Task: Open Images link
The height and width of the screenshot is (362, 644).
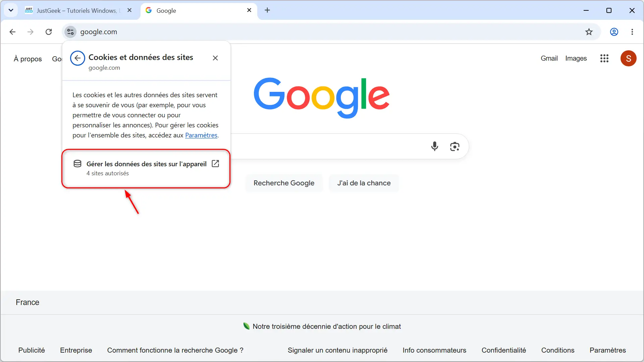Action: [576, 58]
